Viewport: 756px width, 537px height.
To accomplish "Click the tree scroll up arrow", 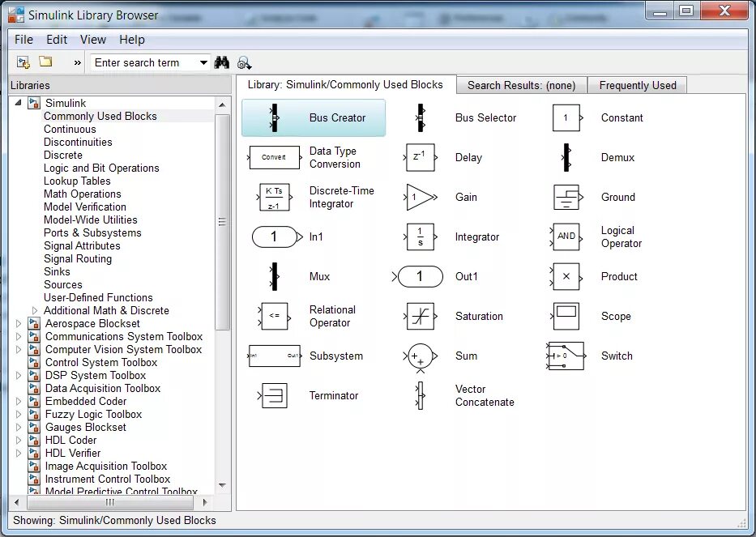I will click(x=222, y=104).
